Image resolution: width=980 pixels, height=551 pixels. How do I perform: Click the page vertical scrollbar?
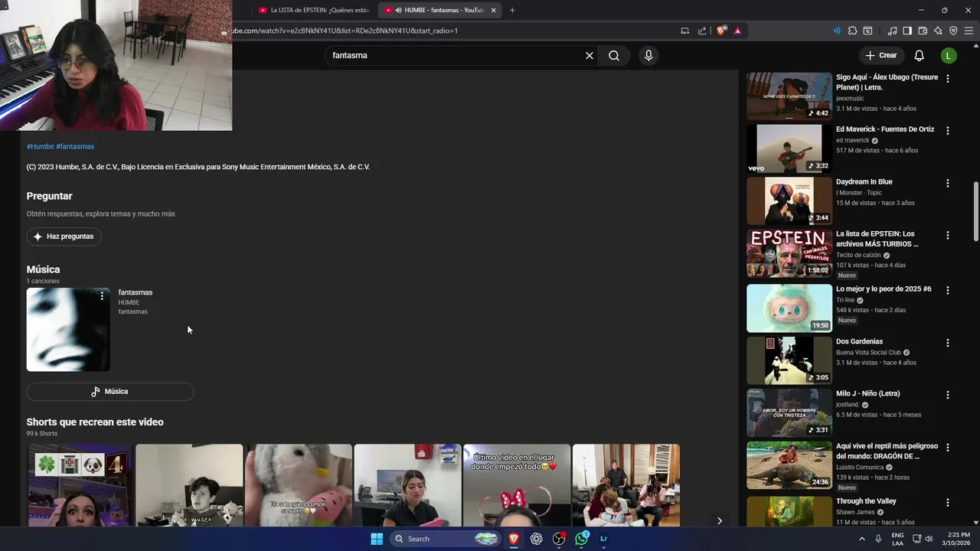pyautogui.click(x=975, y=211)
